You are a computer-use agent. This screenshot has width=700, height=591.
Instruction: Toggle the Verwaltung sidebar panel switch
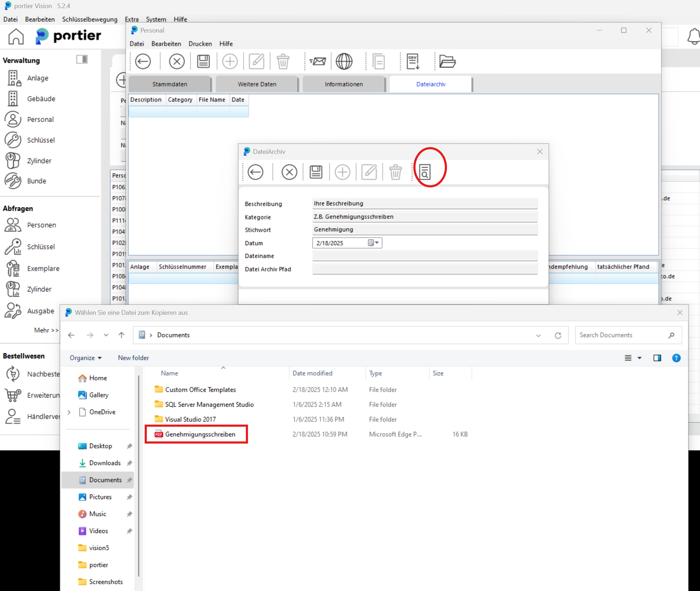tap(82, 59)
